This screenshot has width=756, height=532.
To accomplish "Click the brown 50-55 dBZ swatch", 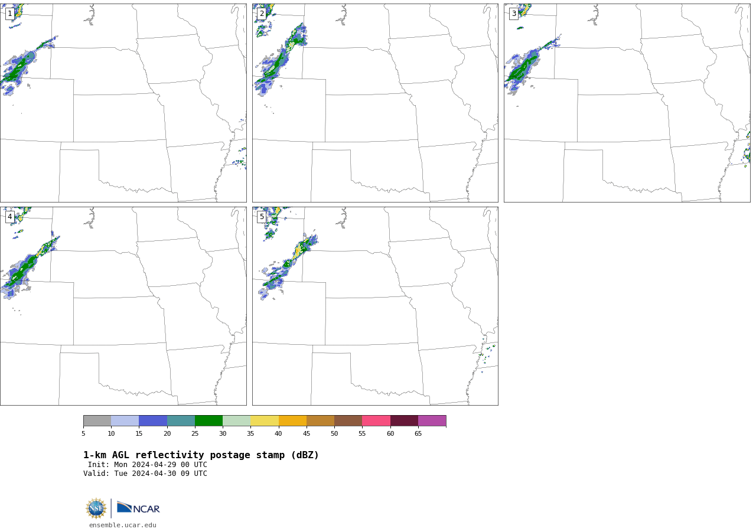I will tap(348, 421).
